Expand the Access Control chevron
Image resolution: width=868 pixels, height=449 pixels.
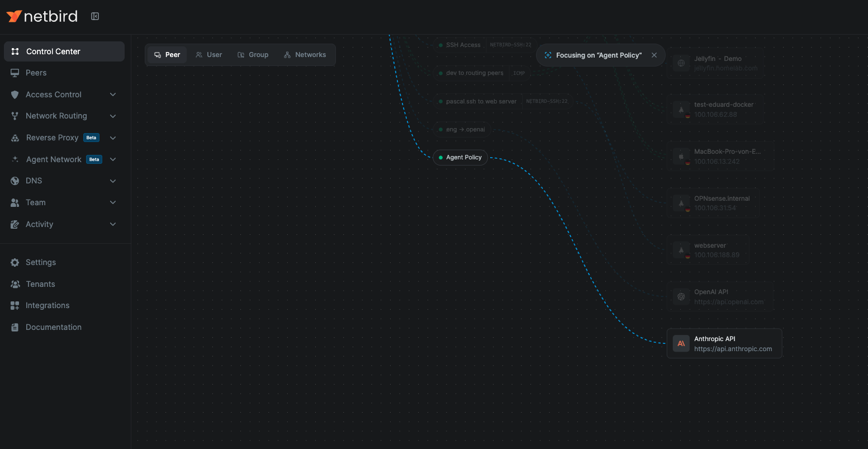tap(113, 94)
